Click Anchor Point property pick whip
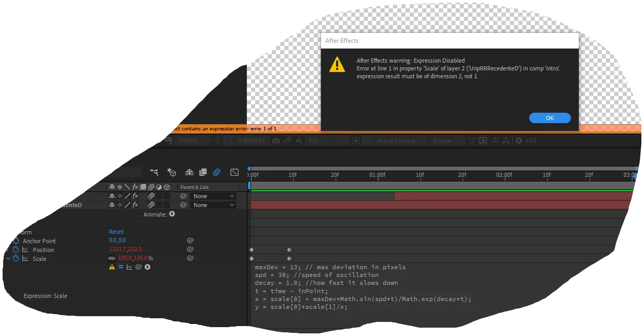The image size is (644, 336). (x=190, y=241)
